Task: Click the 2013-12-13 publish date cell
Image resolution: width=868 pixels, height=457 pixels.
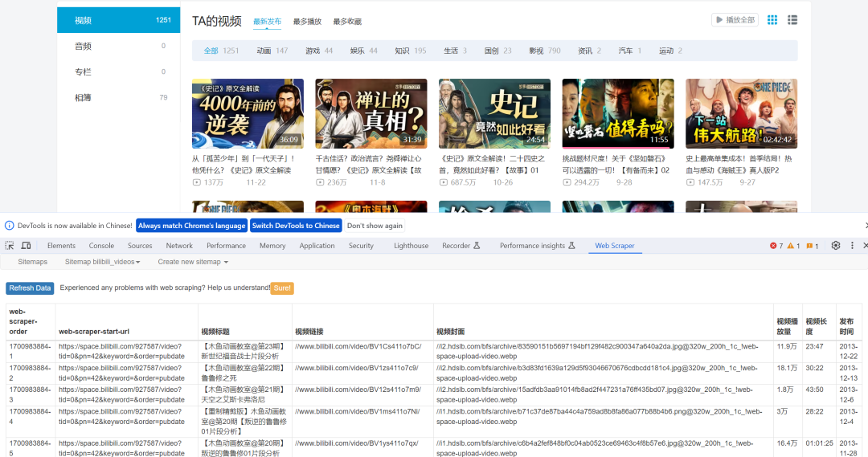Action: [848, 373]
